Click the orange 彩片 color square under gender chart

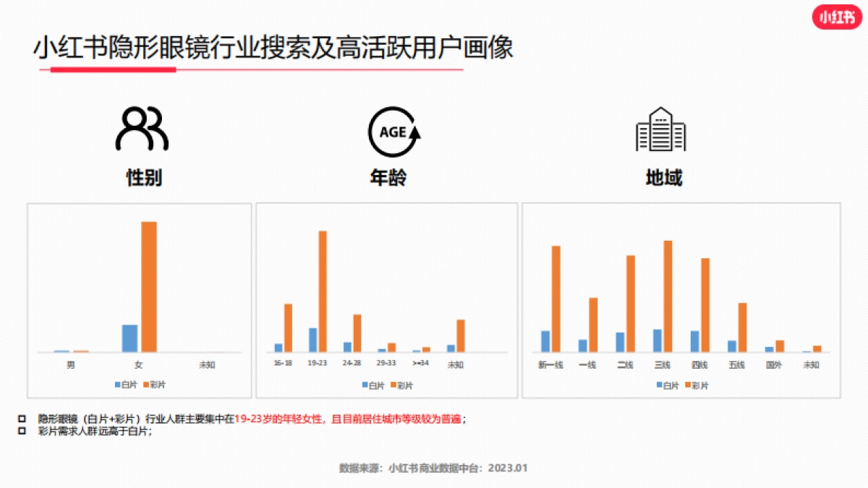click(147, 385)
